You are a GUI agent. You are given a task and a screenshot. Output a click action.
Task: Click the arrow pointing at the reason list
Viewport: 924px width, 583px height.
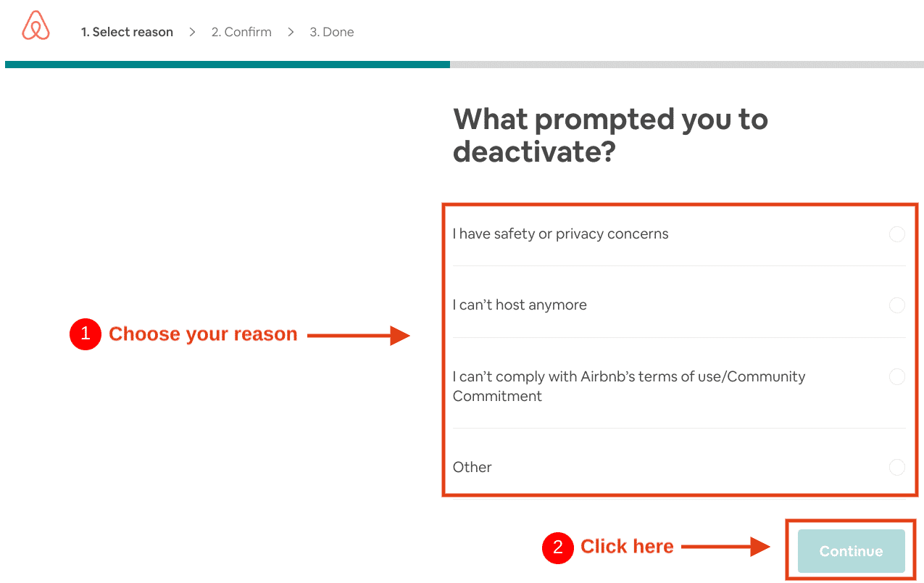(359, 335)
